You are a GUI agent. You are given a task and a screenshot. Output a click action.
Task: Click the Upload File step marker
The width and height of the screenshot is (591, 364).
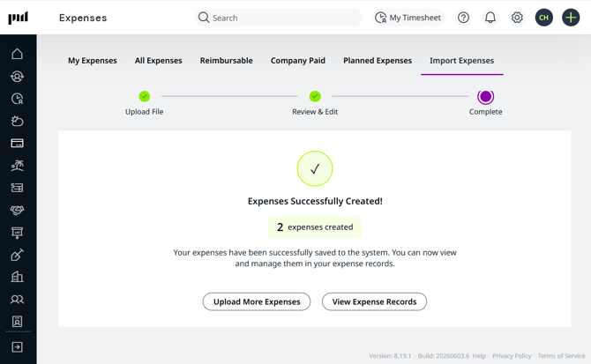point(145,96)
